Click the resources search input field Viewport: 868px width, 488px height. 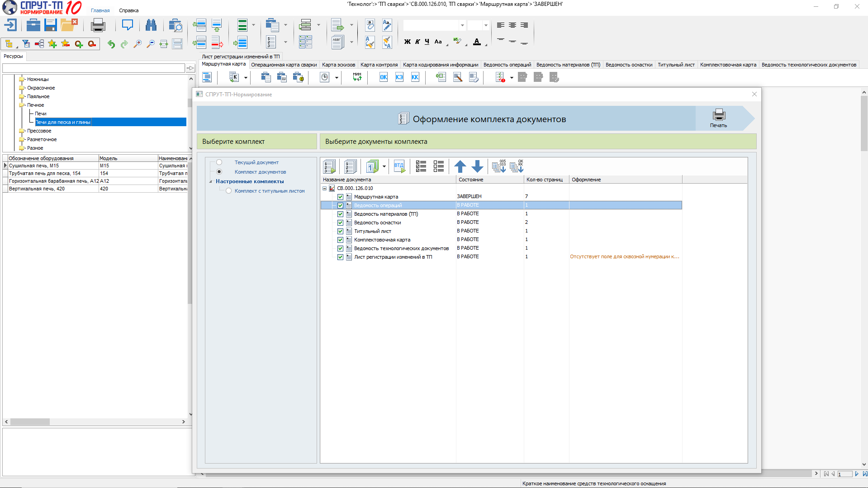click(x=94, y=68)
